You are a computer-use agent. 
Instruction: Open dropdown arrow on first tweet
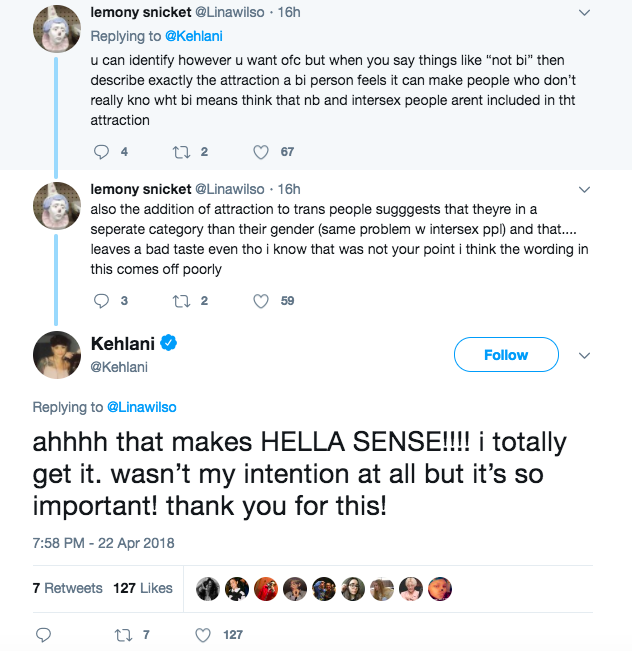586,13
